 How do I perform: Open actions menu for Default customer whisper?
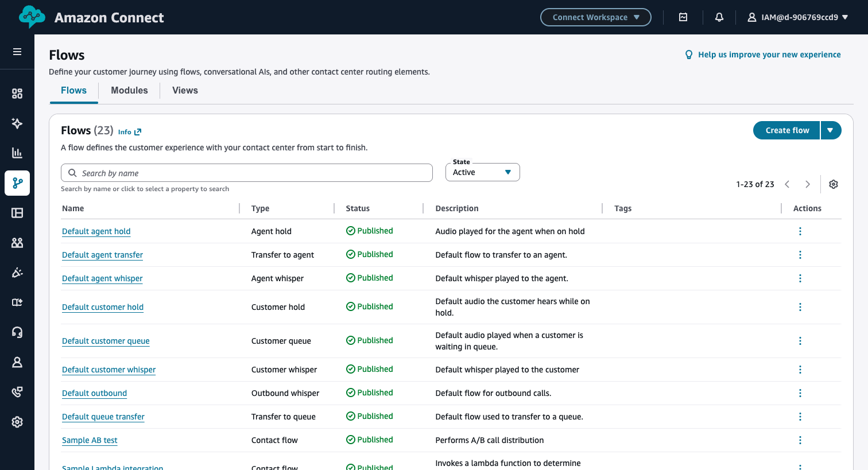click(800, 370)
